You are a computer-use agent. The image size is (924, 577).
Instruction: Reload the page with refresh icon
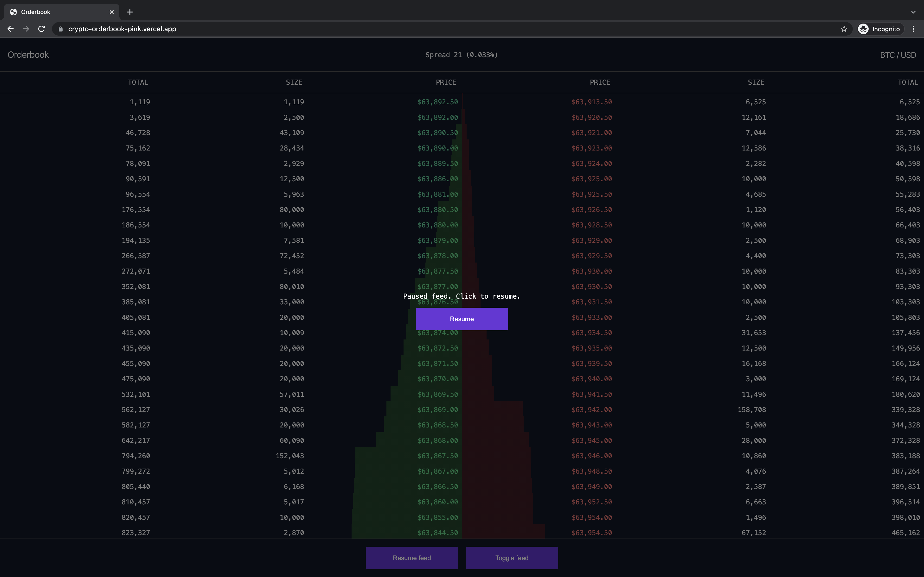coord(42,29)
